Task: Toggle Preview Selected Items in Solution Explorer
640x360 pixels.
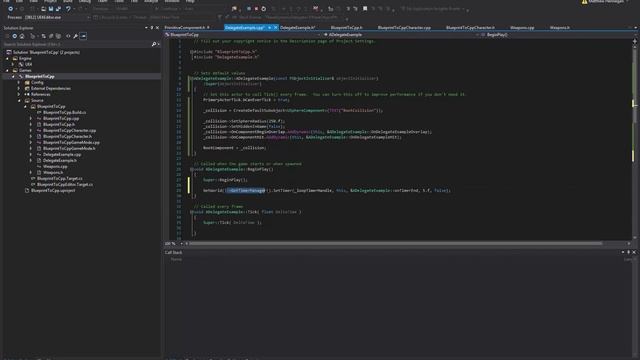Action: (x=83, y=36)
